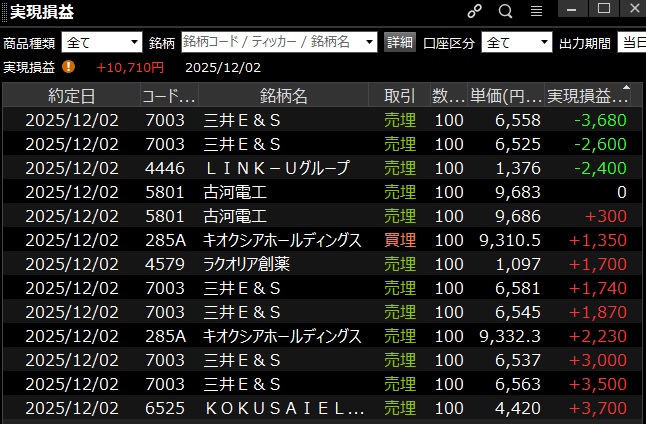Screen dimensions: 646x424
Task: Click the orange warning icon beside 実現損益
Action: (68, 67)
